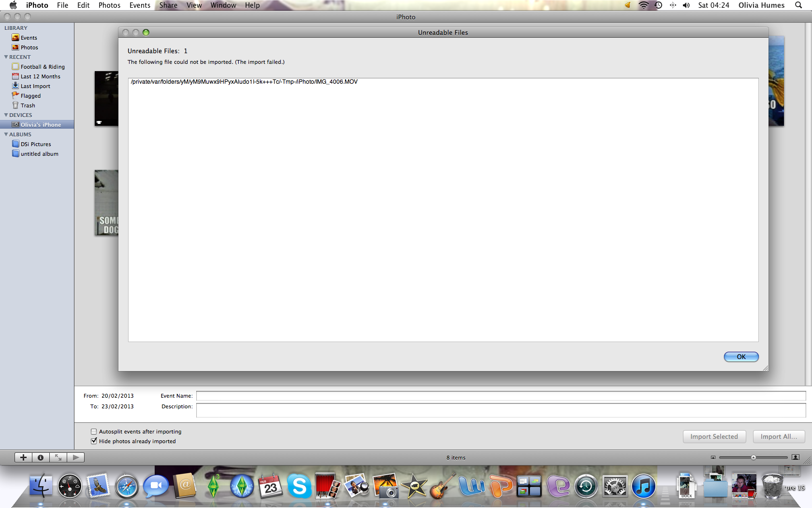Open Address Book from the Dock

pyautogui.click(x=185, y=486)
